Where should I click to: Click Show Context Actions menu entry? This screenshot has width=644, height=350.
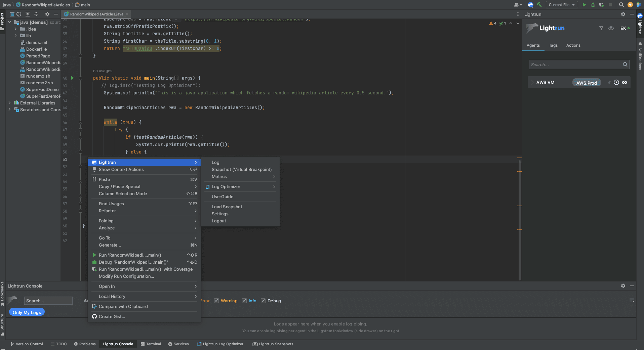point(144,169)
